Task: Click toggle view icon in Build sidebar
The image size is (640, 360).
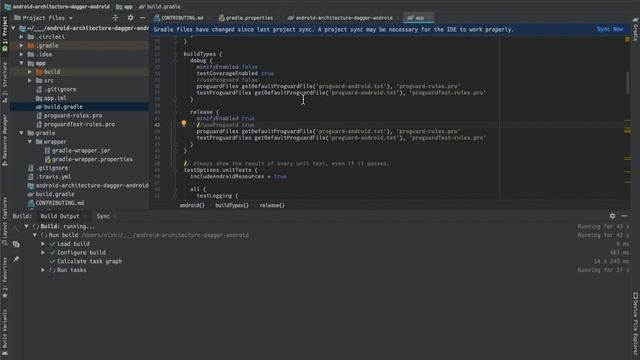Action: tap(16, 244)
